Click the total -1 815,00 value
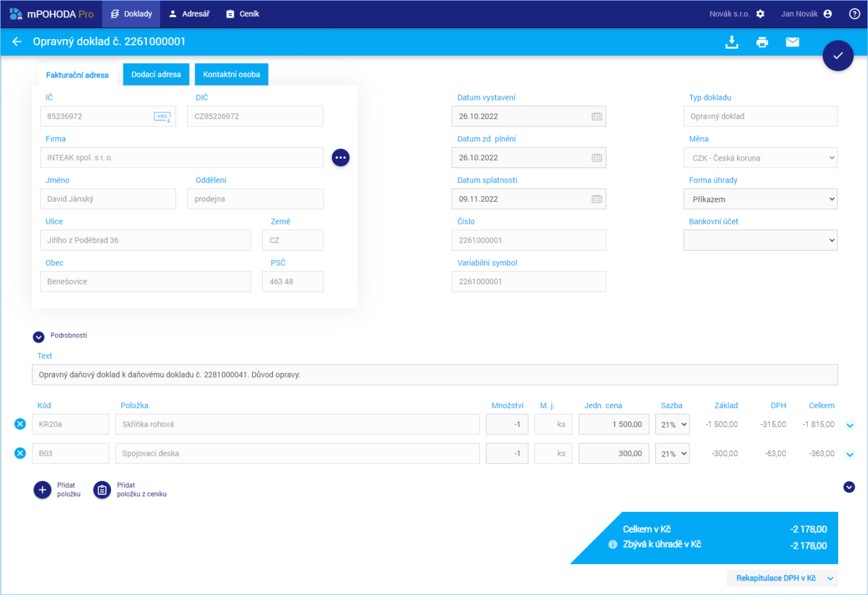This screenshot has width=868, height=595. 818,424
